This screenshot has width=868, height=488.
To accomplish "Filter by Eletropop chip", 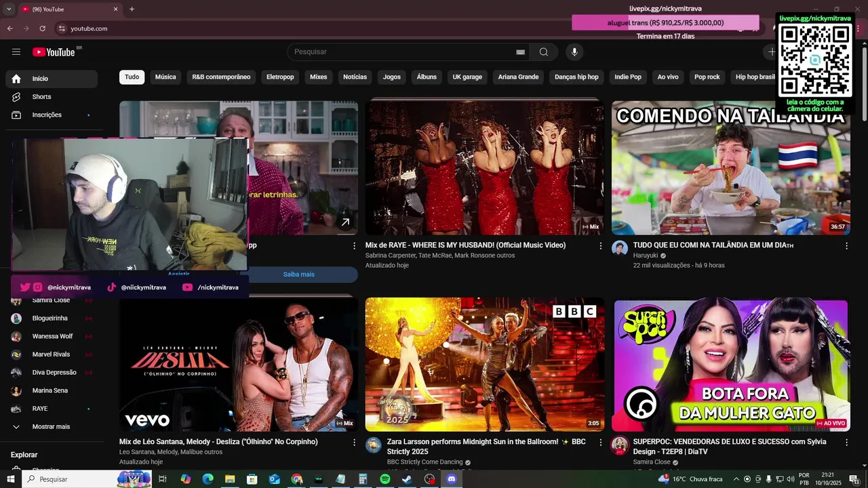I will coord(280,77).
